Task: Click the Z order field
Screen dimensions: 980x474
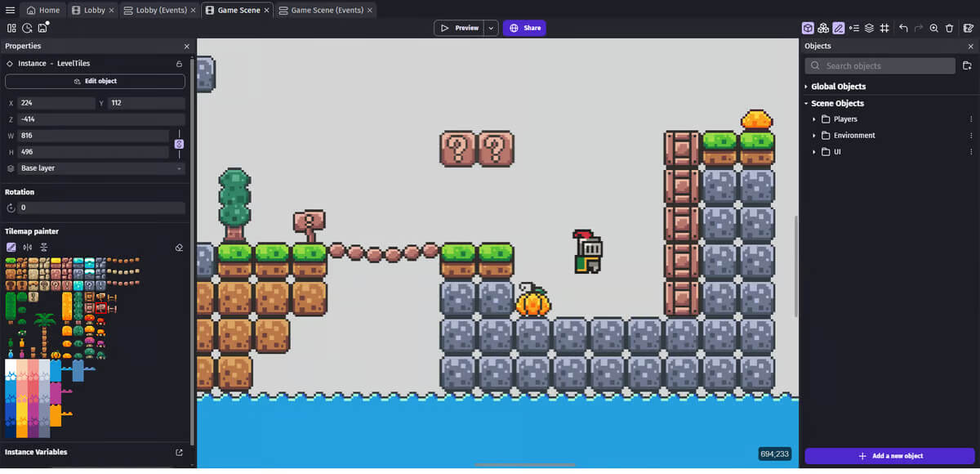Action: click(101, 119)
